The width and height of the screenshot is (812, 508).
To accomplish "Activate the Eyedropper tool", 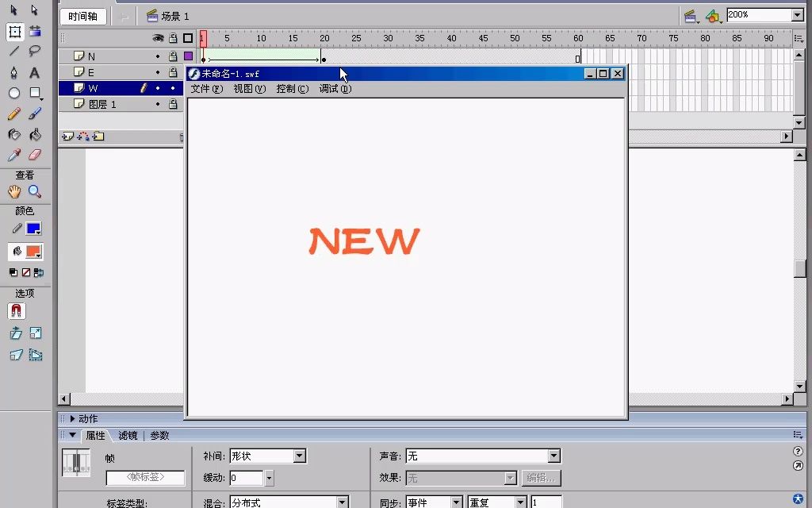I will coord(14,156).
